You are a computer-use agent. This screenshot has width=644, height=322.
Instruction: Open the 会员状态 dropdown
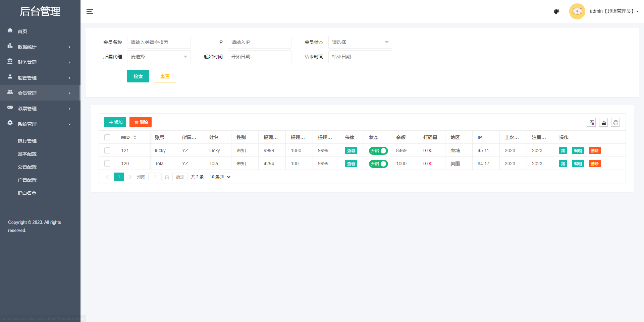360,42
